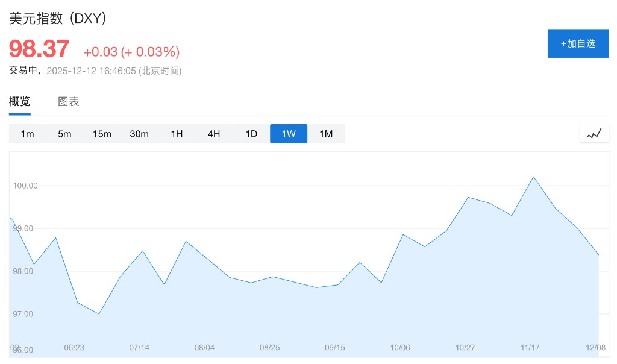Click the 06/23 date axis label
This screenshot has width=617, height=364.
point(74,348)
